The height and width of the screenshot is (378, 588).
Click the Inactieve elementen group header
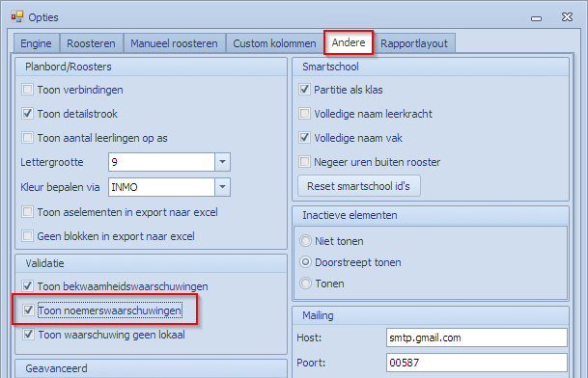click(x=431, y=215)
